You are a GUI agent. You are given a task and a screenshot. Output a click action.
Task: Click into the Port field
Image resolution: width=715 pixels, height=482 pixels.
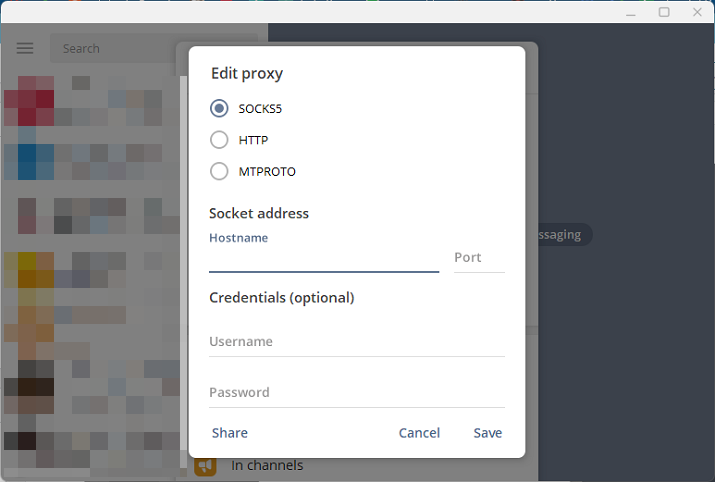[x=479, y=258]
